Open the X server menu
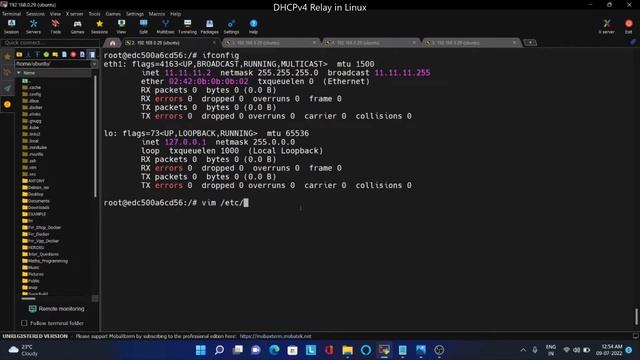 74,14
